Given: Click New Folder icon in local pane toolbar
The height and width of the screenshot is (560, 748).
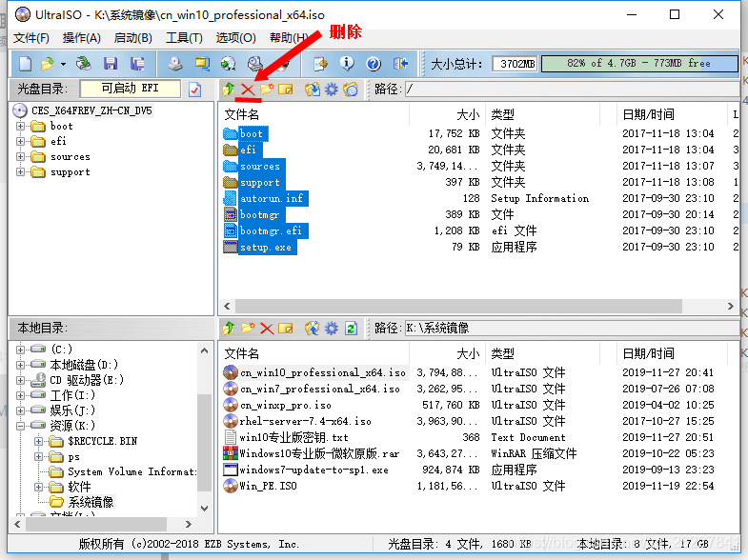Looking at the screenshot, I should tap(248, 329).
